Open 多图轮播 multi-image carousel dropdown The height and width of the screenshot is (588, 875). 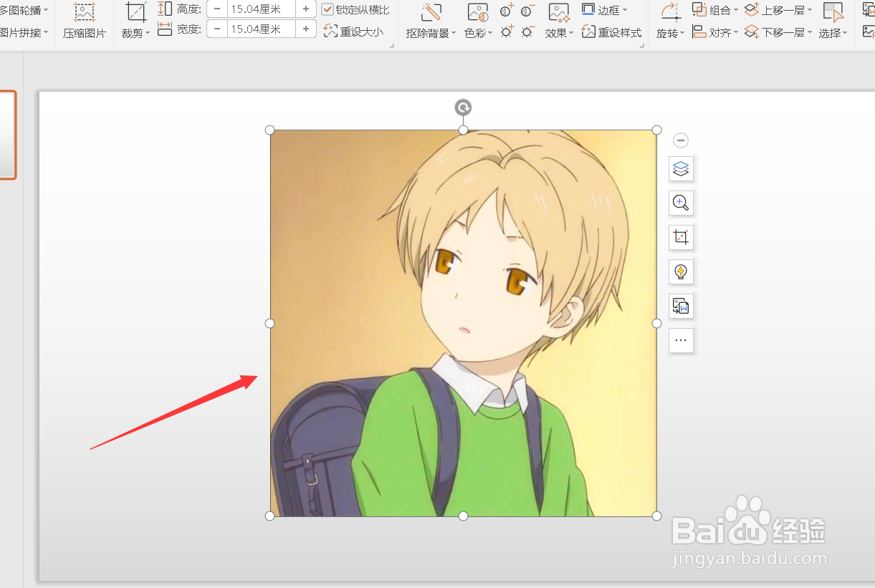click(x=24, y=10)
